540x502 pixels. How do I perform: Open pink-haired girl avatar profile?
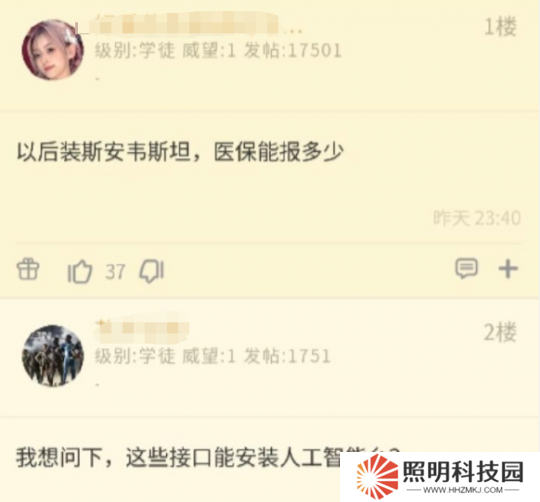click(x=53, y=50)
